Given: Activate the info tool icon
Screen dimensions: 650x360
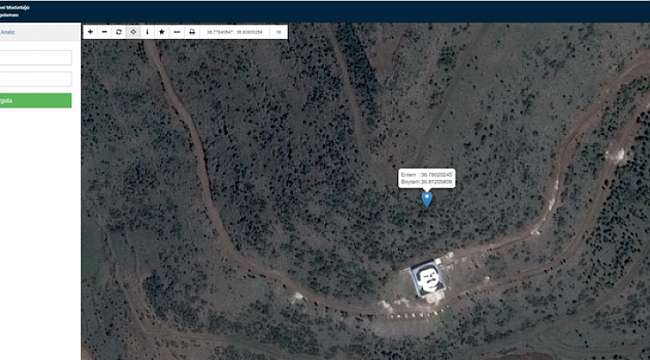Looking at the screenshot, I should click(x=148, y=32).
